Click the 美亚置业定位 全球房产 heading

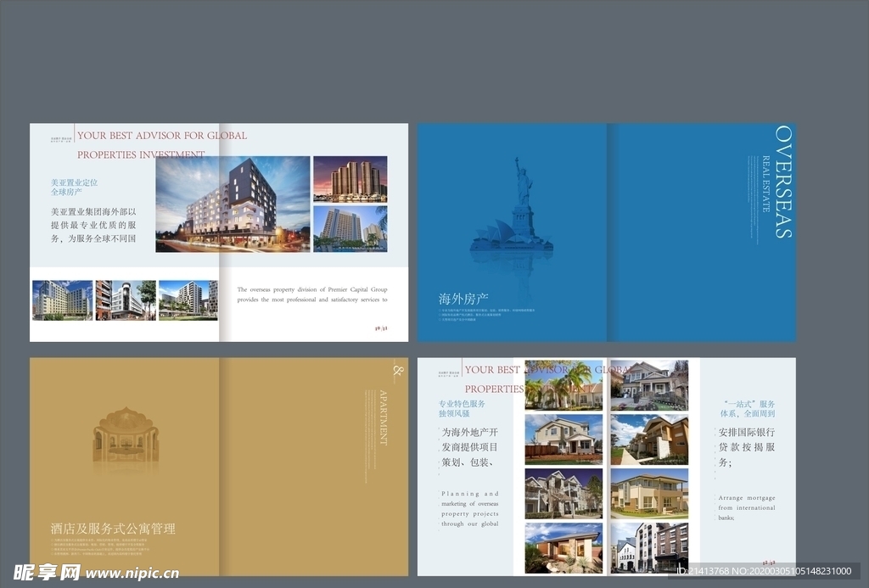[x=75, y=187]
